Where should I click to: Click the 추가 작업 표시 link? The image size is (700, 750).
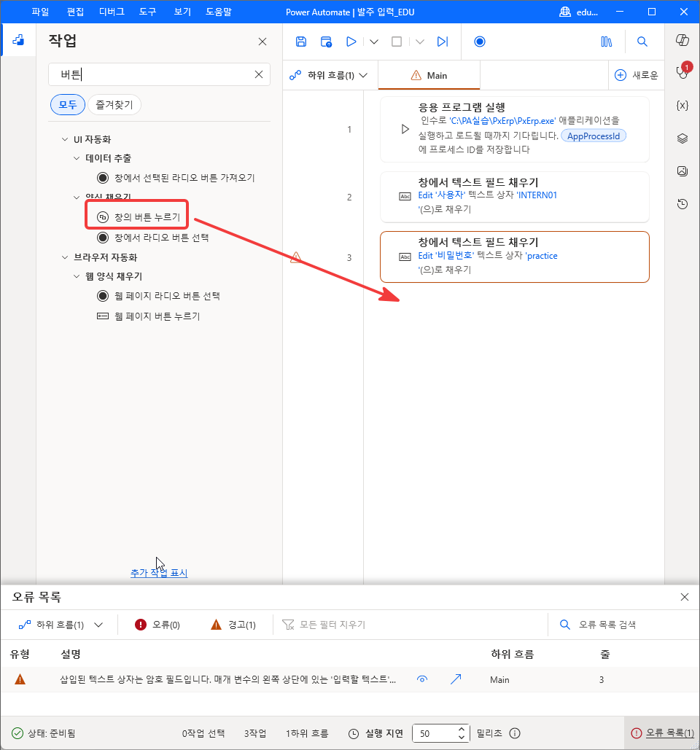click(x=159, y=573)
